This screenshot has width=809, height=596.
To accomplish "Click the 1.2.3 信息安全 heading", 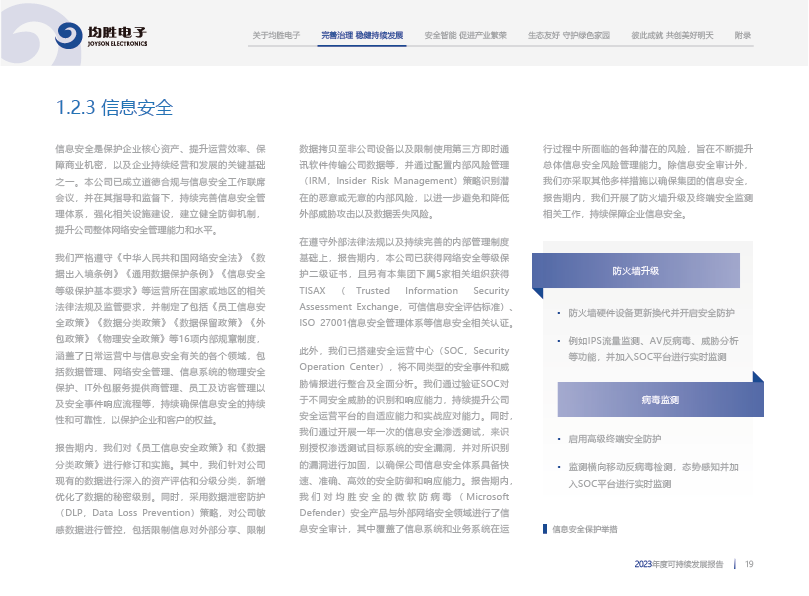I will [114, 108].
